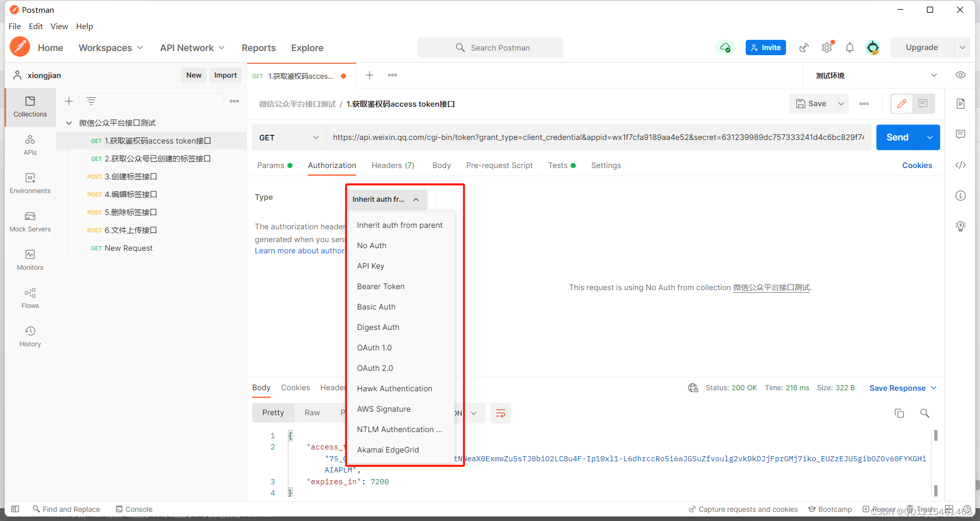Open the Mock Servers sidebar panel
The width and height of the screenshot is (980, 521).
coord(30,222)
